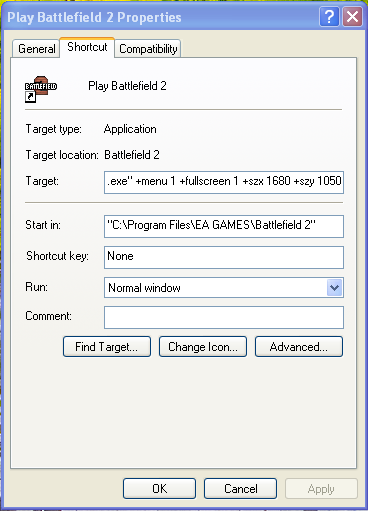Select the Shortcut tab
The image size is (368, 511).
(87, 47)
